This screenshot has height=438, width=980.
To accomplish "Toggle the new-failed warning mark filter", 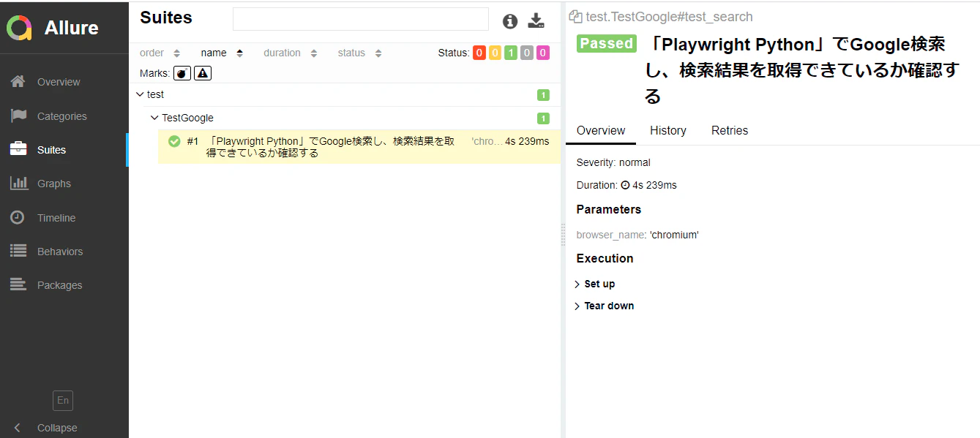I will click(x=203, y=73).
